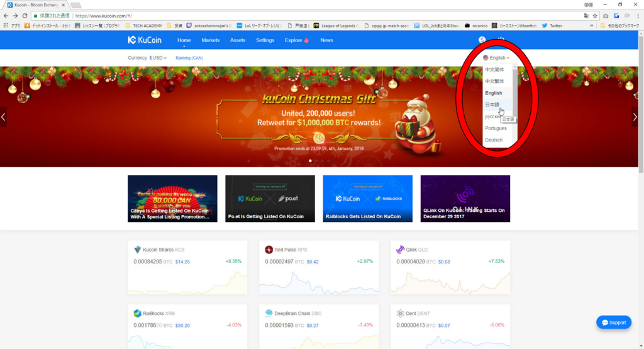The image size is (644, 349).
Task: Select Portugues from the language list
Action: point(496,128)
